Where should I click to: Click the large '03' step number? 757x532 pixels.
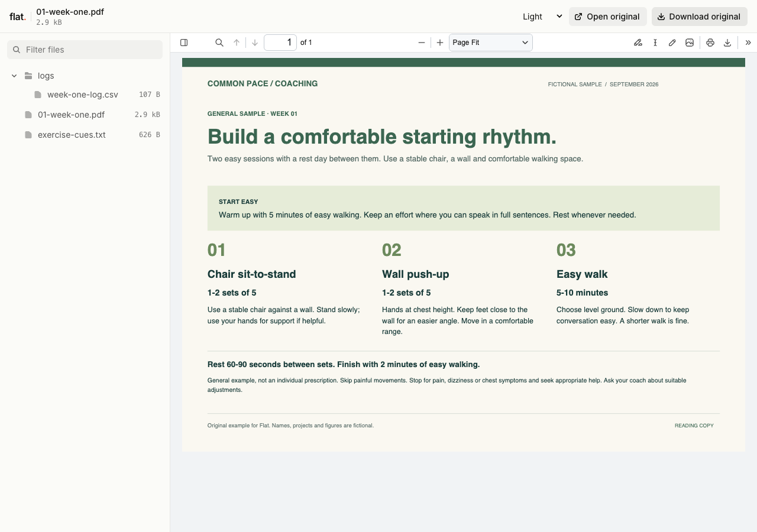[x=566, y=250]
